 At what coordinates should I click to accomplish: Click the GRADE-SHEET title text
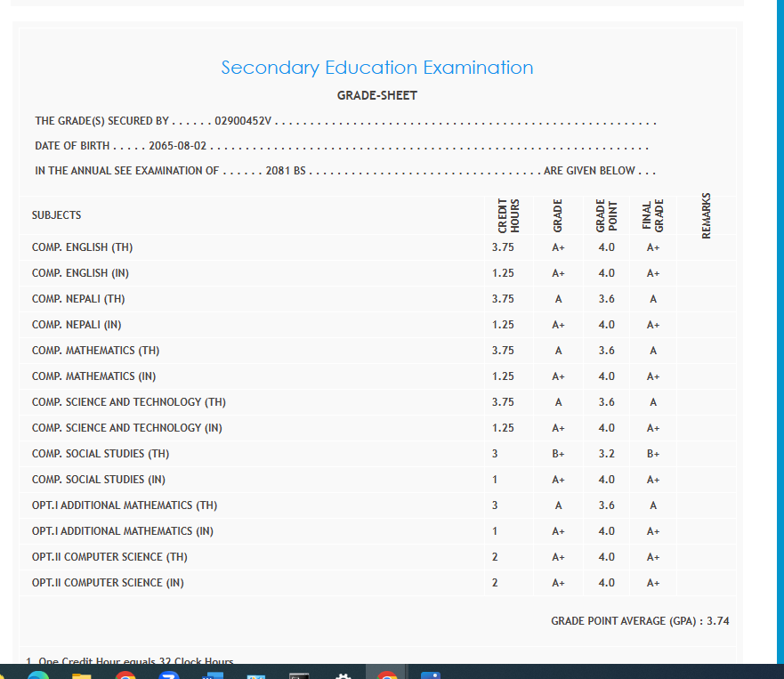(x=377, y=95)
